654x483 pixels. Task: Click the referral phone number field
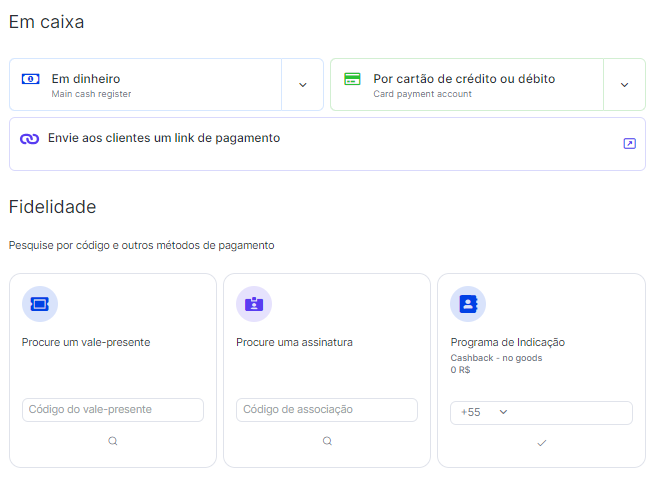pyautogui.click(x=571, y=413)
